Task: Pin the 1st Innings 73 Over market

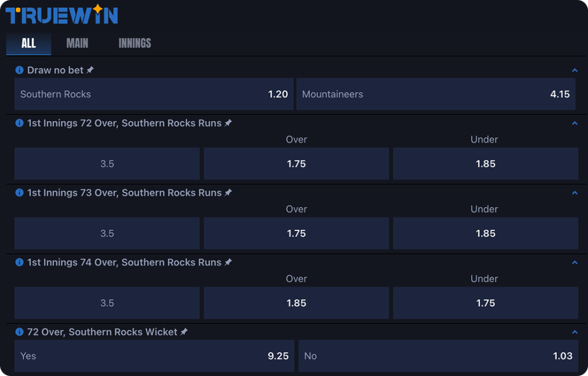Action: click(228, 193)
